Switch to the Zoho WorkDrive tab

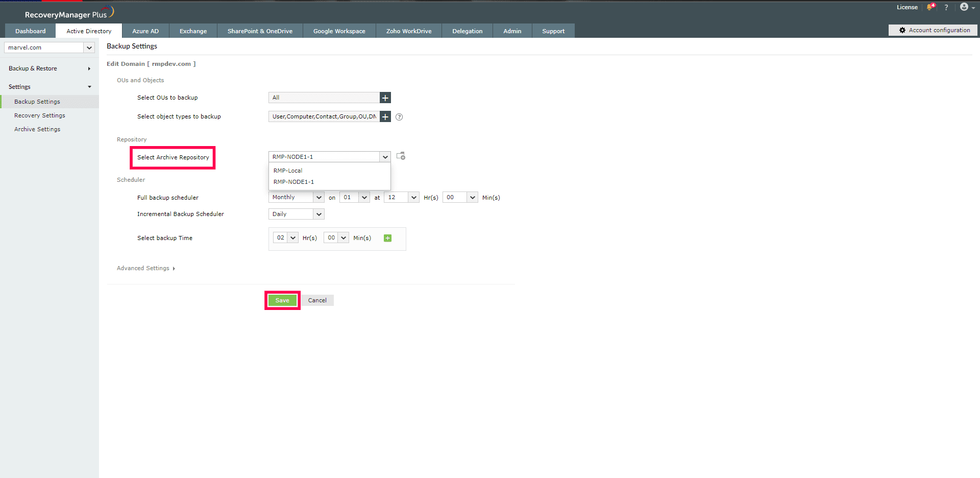(x=409, y=31)
